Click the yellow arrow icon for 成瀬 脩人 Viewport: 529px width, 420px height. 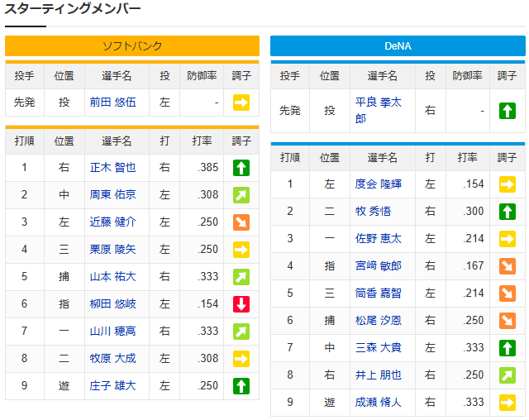point(507,403)
